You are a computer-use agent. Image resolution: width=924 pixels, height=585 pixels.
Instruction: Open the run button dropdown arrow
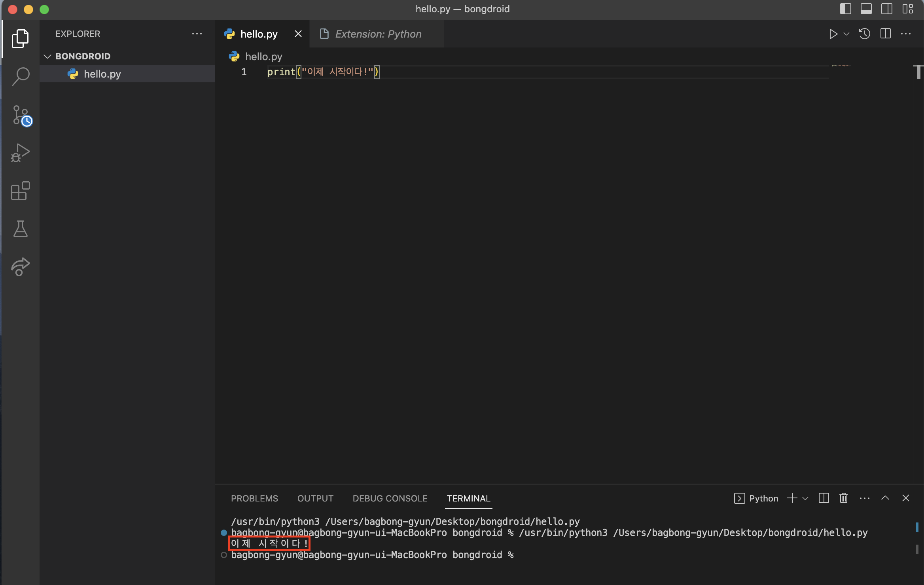click(846, 34)
